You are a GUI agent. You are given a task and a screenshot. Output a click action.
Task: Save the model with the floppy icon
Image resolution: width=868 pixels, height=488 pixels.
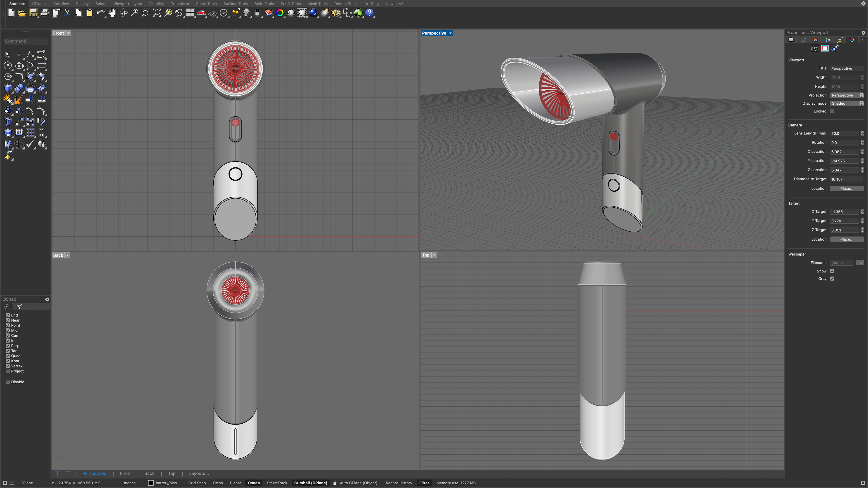33,13
